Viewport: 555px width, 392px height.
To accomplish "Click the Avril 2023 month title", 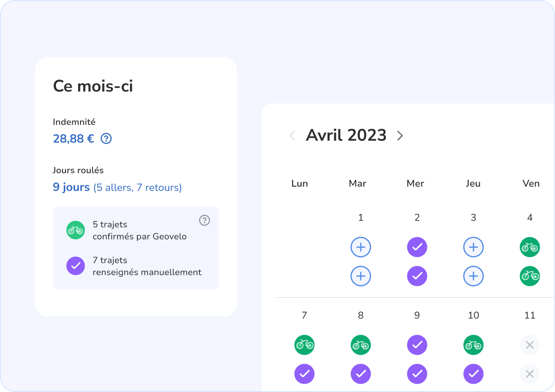I will coord(346,135).
